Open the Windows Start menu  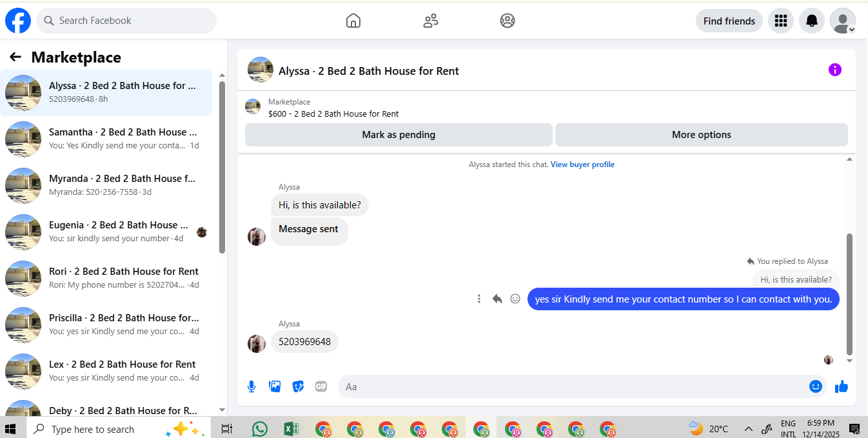[10, 428]
